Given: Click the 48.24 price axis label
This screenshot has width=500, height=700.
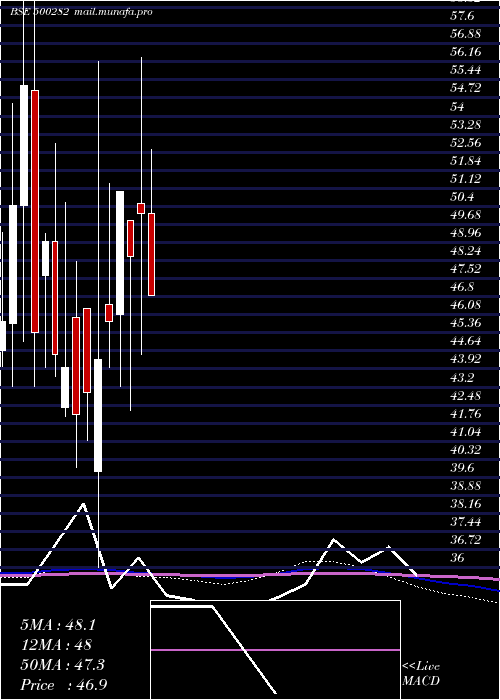Looking at the screenshot, I should (466, 251).
